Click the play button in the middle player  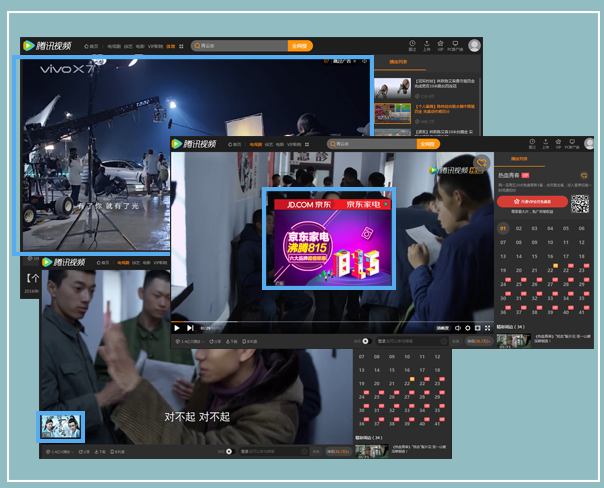tap(177, 327)
